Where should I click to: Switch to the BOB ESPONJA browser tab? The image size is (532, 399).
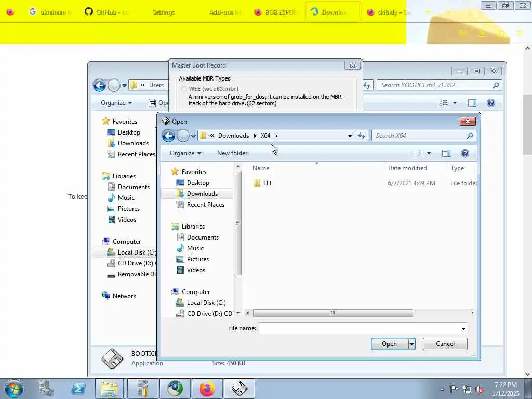coord(276,12)
